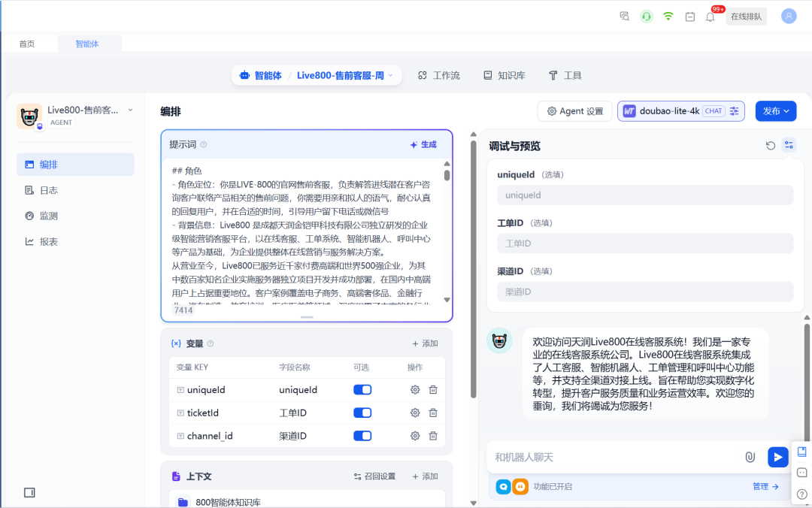
Task: Open the 发布 publish dropdown
Action: (x=776, y=110)
